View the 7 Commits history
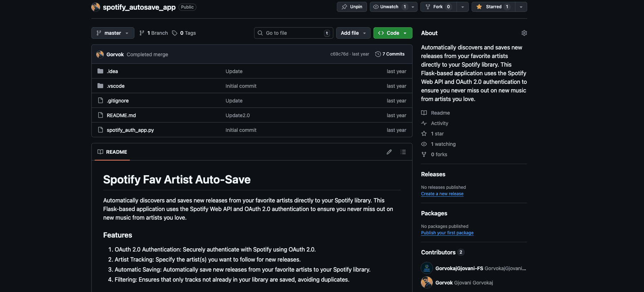The height and width of the screenshot is (292, 644). pyautogui.click(x=390, y=54)
